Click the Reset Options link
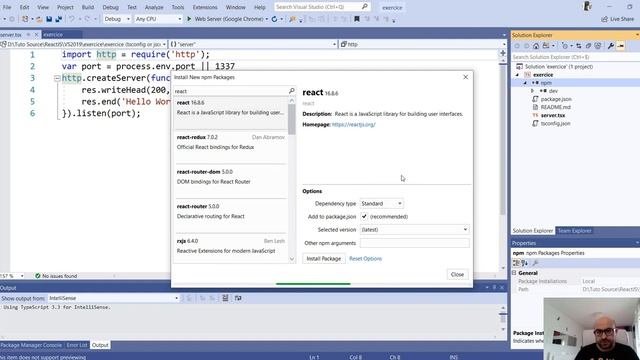 click(x=365, y=258)
